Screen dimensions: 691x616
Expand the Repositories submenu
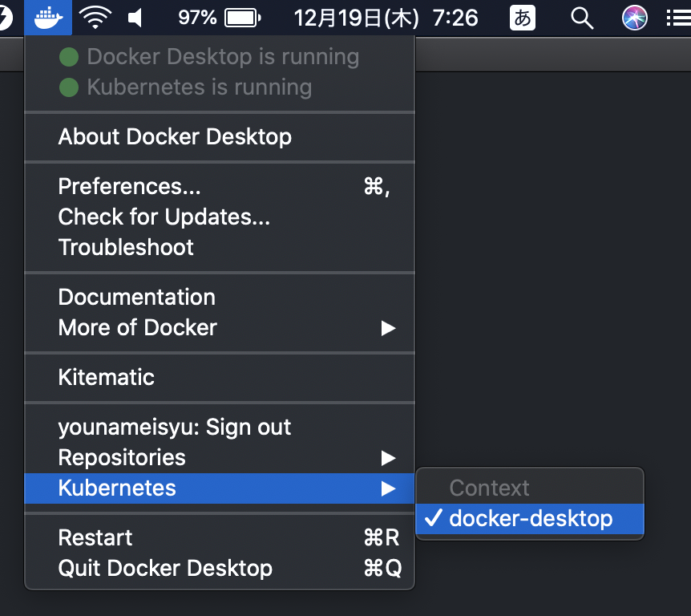pos(220,457)
